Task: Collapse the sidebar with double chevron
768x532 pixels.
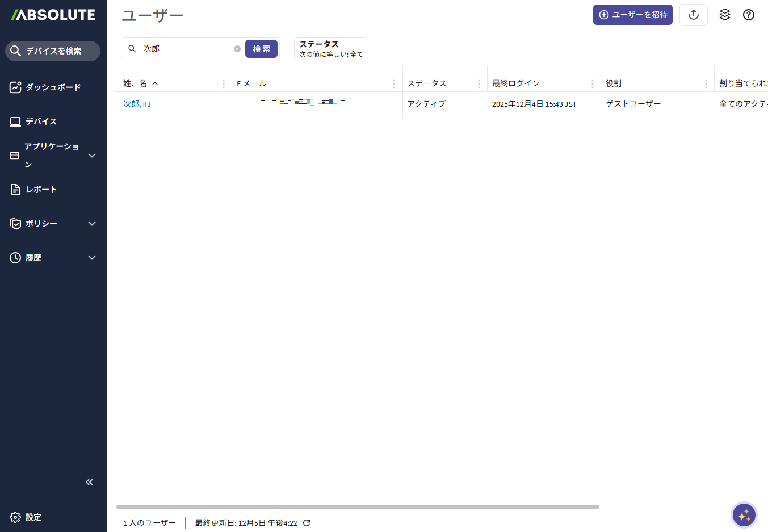Action: 89,482
